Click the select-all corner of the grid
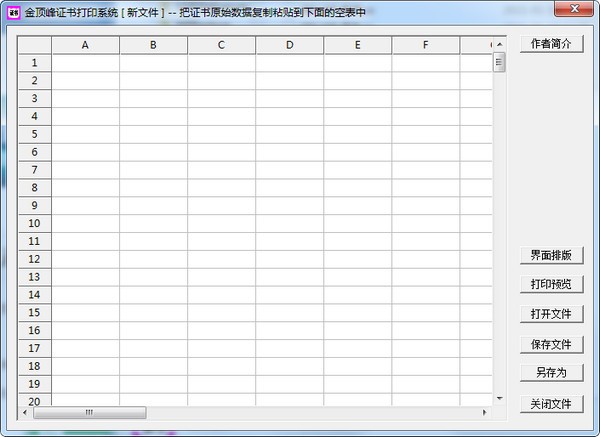This screenshot has width=600, height=437. click(x=35, y=45)
